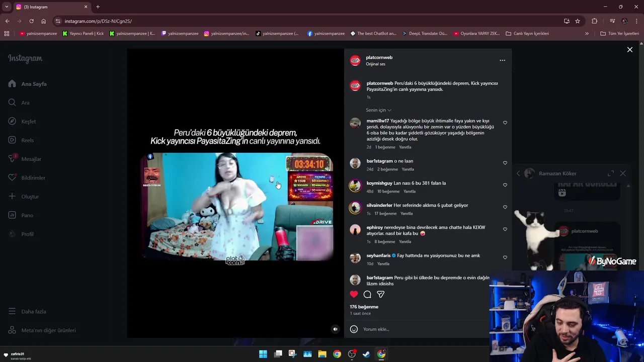Open seyhanfaris profile from comment
Image resolution: width=644 pixels, height=362 pixels.
pos(378,255)
